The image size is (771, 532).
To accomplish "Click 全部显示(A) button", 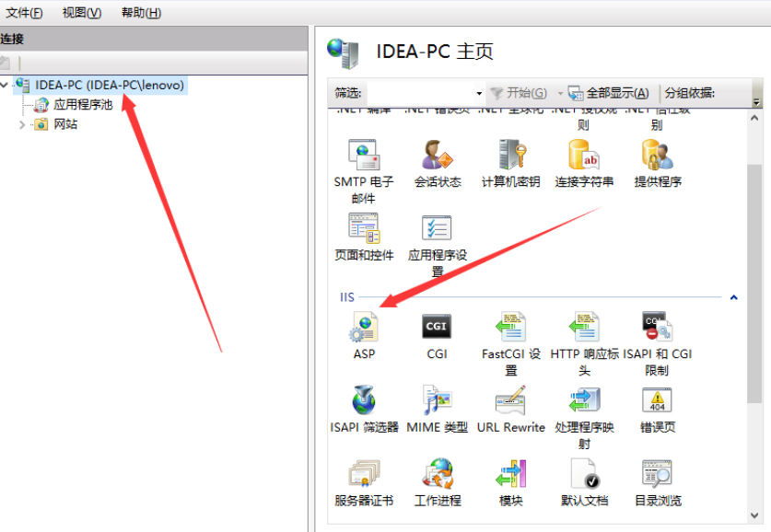I will pos(608,93).
